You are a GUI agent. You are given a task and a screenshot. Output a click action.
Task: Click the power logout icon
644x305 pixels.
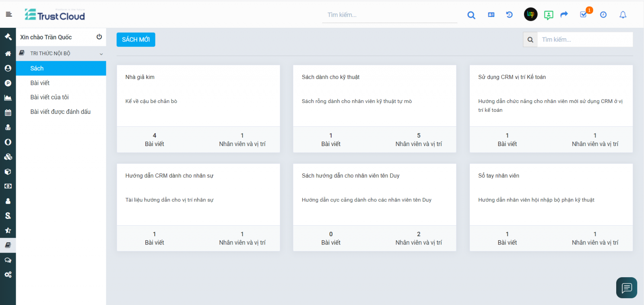click(99, 37)
